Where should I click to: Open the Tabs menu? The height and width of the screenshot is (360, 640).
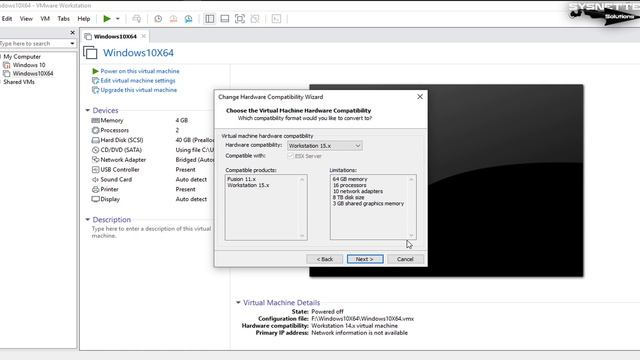(x=63, y=19)
